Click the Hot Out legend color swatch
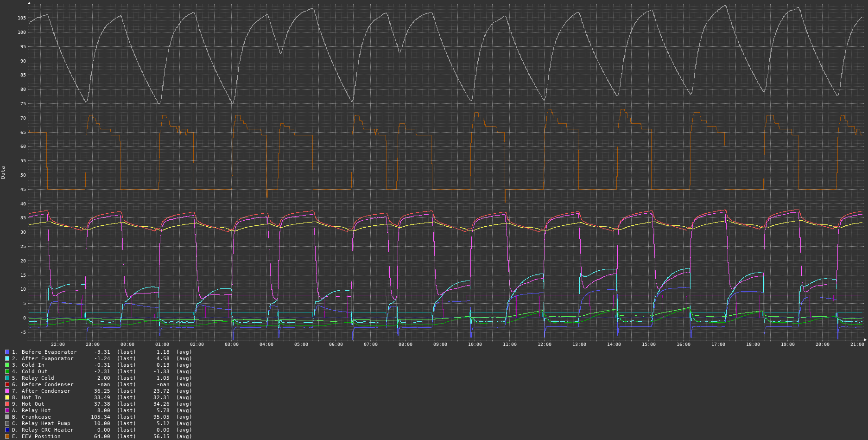The height and width of the screenshot is (440, 868). 7,404
